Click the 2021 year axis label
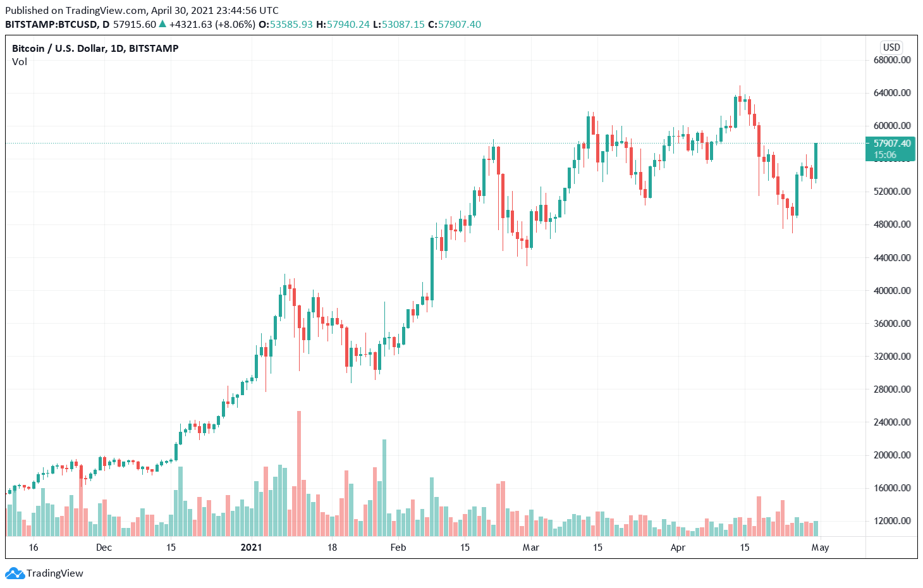The height and width of the screenshot is (588, 923). 251,548
